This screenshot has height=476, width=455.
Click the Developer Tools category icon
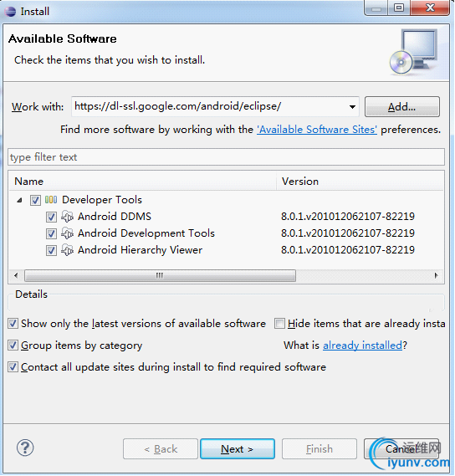click(51, 200)
